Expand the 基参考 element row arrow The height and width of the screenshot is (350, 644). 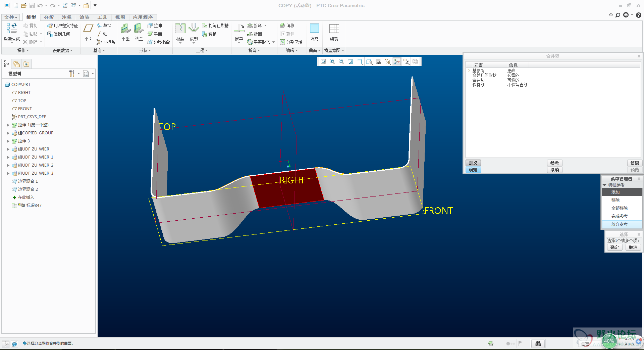pyautogui.click(x=469, y=71)
